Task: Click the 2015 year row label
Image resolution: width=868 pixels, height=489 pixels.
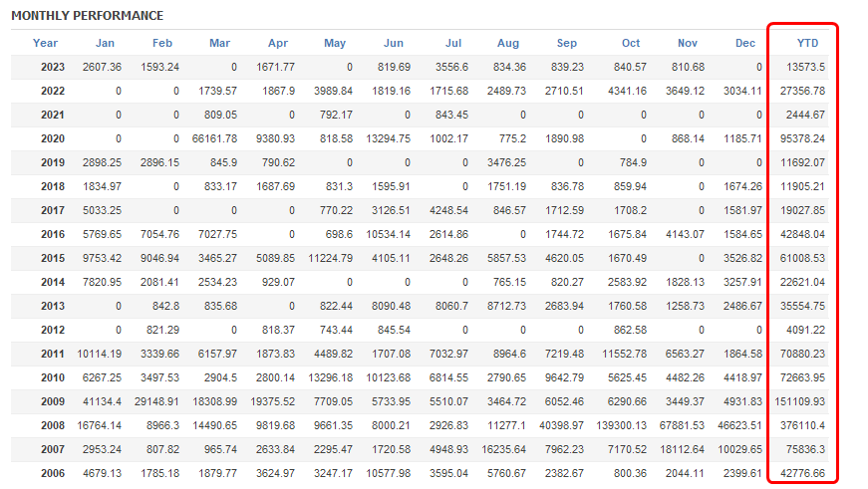Action: pyautogui.click(x=53, y=258)
